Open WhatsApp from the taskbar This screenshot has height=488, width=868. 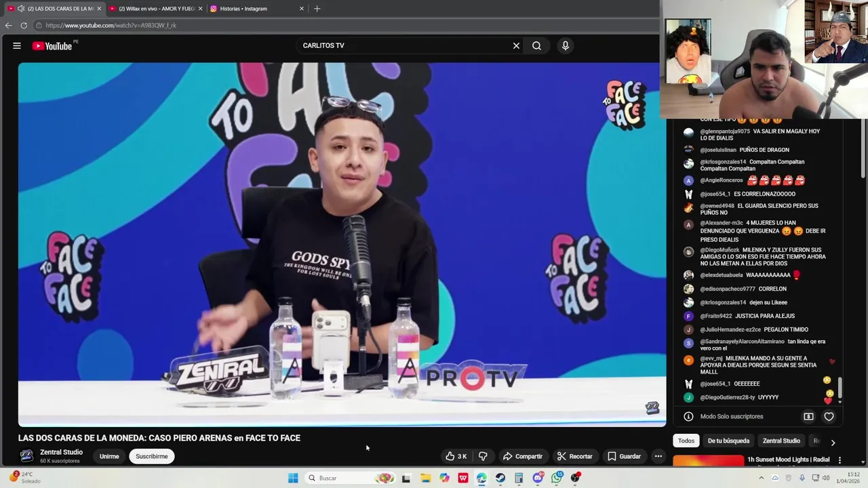pos(557,478)
